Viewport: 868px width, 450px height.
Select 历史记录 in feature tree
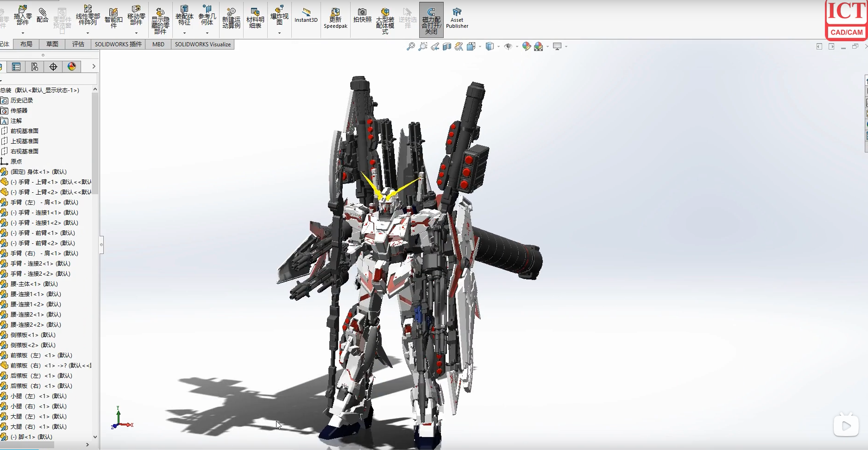click(22, 100)
